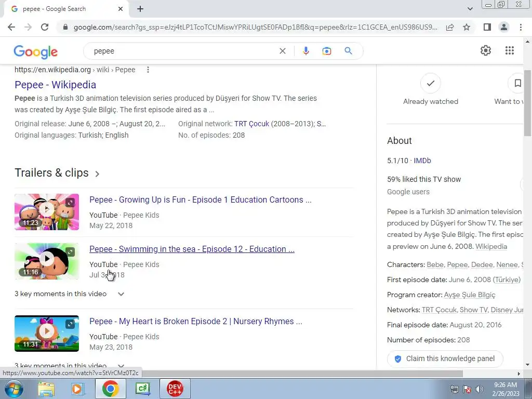
Task: Open Chrome's three-dot menu
Action: 521,27
